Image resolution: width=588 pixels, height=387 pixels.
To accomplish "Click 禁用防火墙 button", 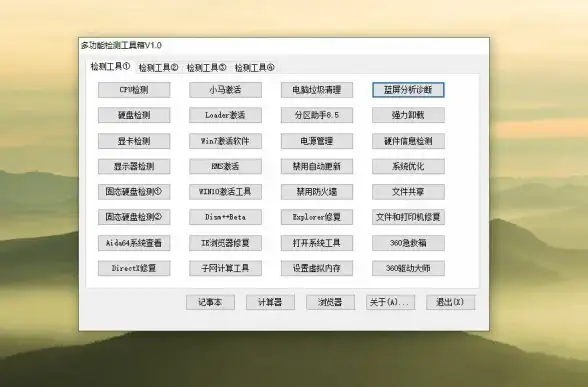I will click(317, 192).
